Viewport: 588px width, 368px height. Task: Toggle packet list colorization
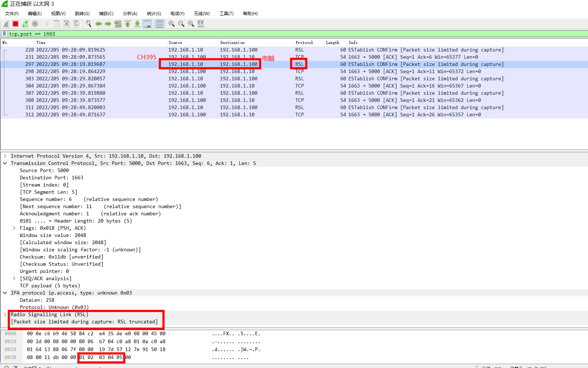click(159, 24)
